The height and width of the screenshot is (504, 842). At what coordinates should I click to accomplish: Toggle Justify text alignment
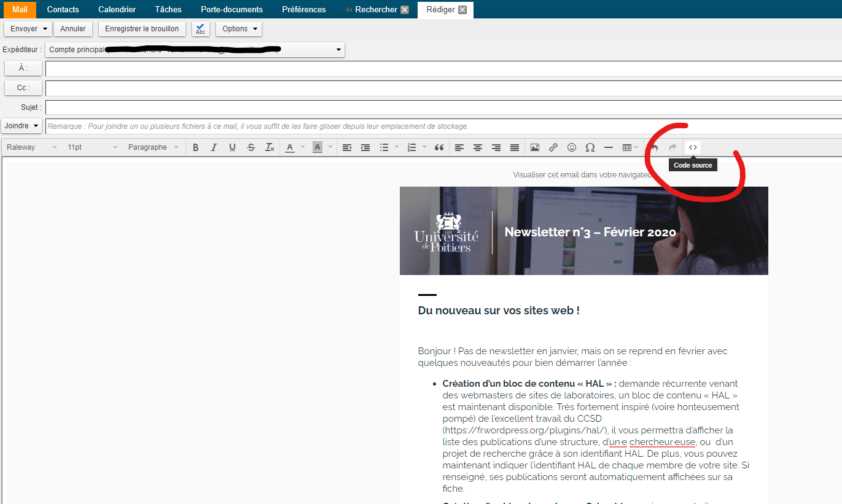[515, 147]
